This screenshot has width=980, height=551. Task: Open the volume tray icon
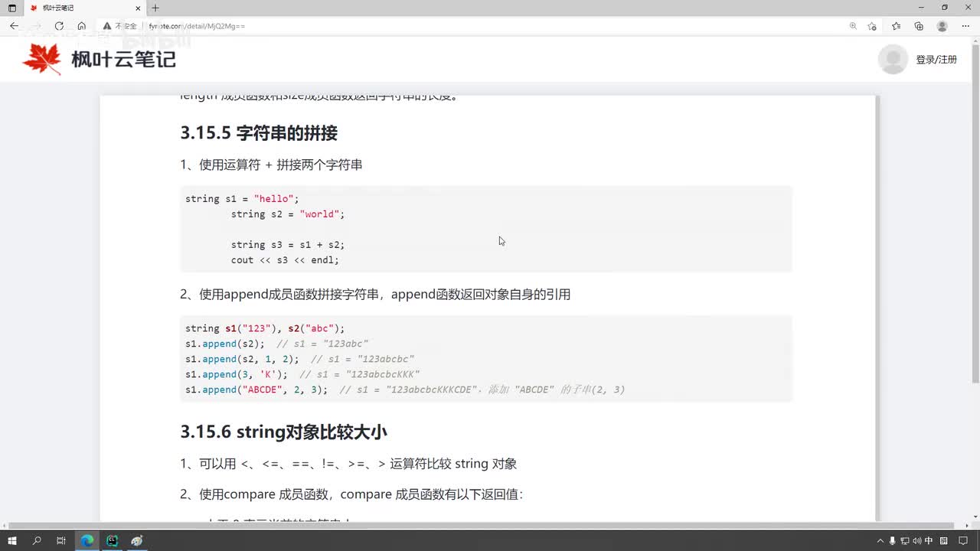(916, 541)
